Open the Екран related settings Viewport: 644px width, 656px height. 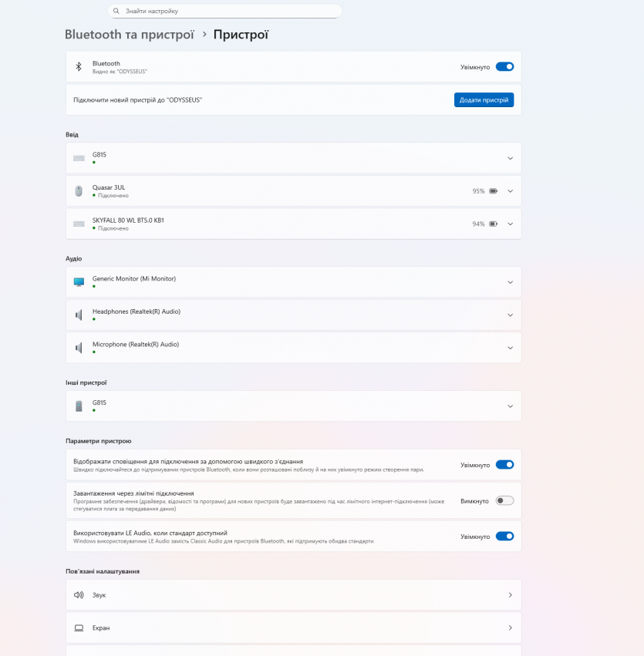(x=293, y=628)
